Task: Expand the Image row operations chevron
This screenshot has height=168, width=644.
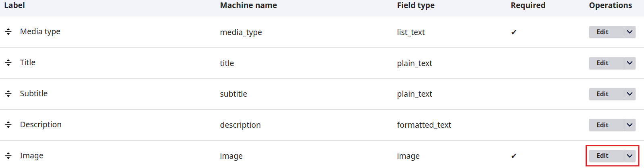Action: point(629,156)
